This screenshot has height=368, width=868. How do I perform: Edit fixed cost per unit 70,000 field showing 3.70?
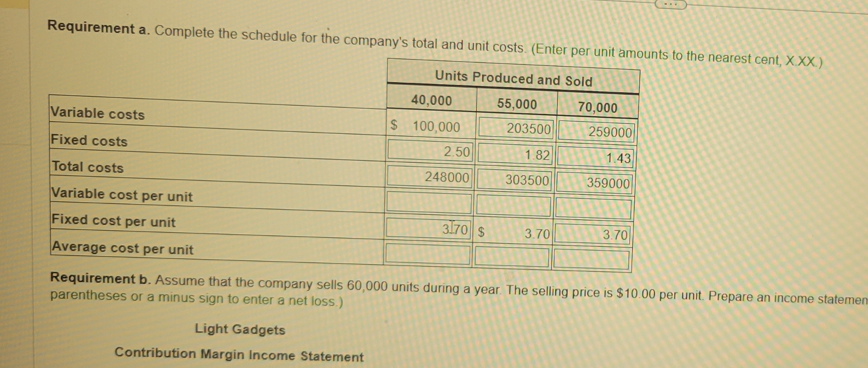pyautogui.click(x=592, y=234)
